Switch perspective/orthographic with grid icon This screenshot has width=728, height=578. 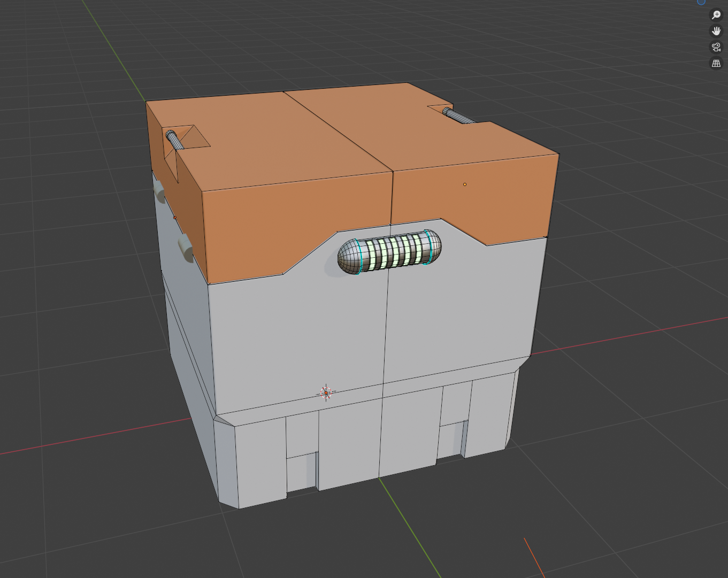[x=716, y=64]
